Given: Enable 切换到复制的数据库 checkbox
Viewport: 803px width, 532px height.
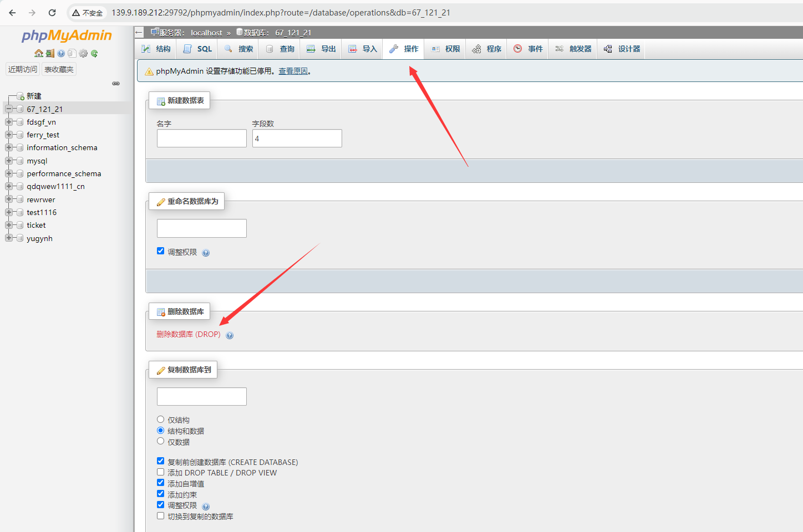Looking at the screenshot, I should point(161,515).
